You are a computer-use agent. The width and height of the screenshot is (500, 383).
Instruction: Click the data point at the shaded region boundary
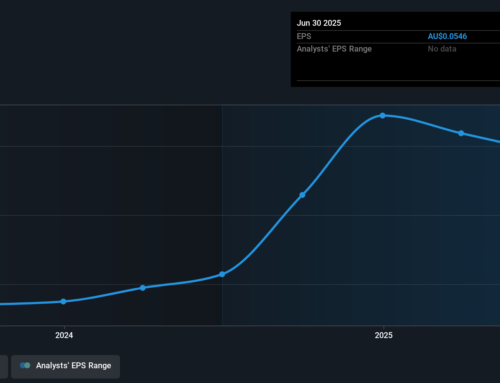(x=222, y=274)
